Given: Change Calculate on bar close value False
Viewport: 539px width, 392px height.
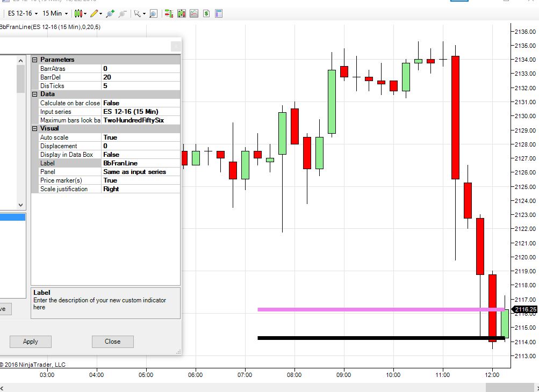Looking at the screenshot, I should [x=141, y=103].
